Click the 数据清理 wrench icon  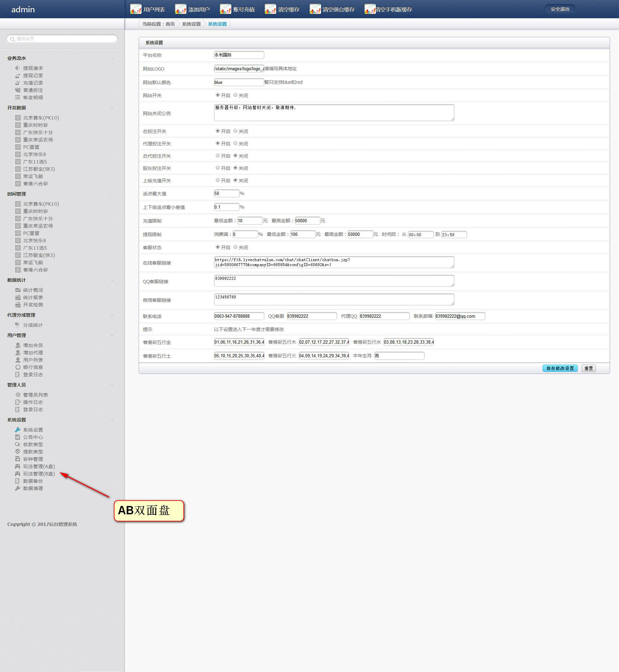pos(17,489)
